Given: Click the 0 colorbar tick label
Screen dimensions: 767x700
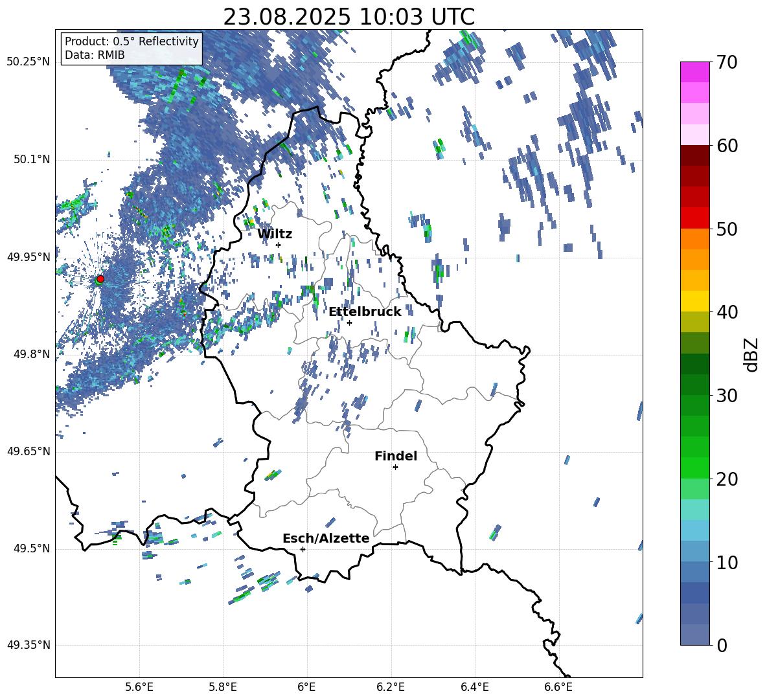Looking at the screenshot, I should click(x=722, y=645).
